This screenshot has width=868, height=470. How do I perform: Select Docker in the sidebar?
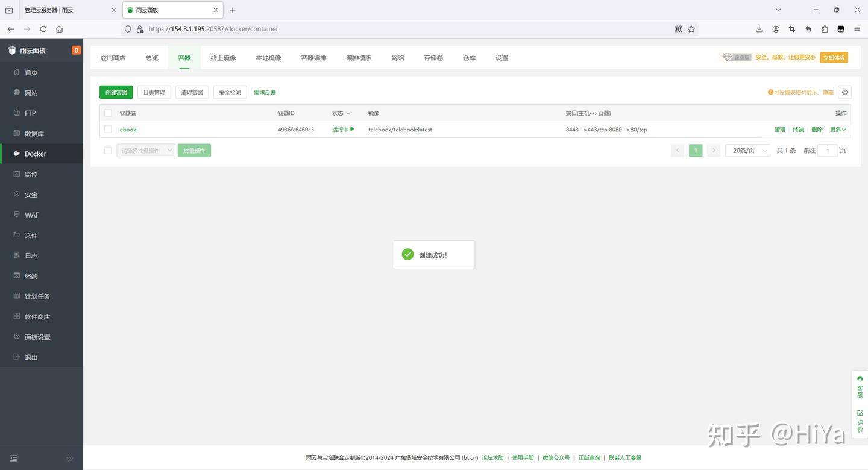tap(42, 154)
